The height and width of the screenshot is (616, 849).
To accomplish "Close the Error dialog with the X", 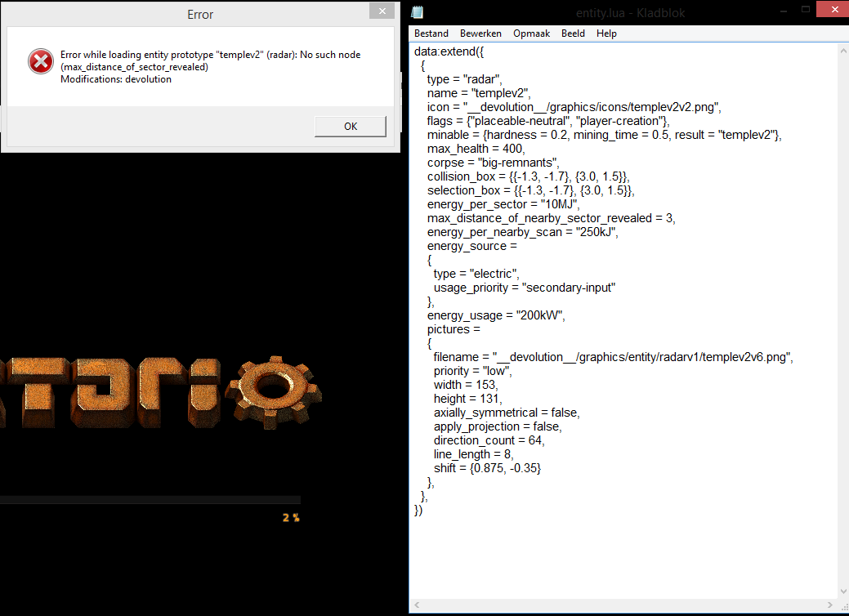I will [381, 11].
